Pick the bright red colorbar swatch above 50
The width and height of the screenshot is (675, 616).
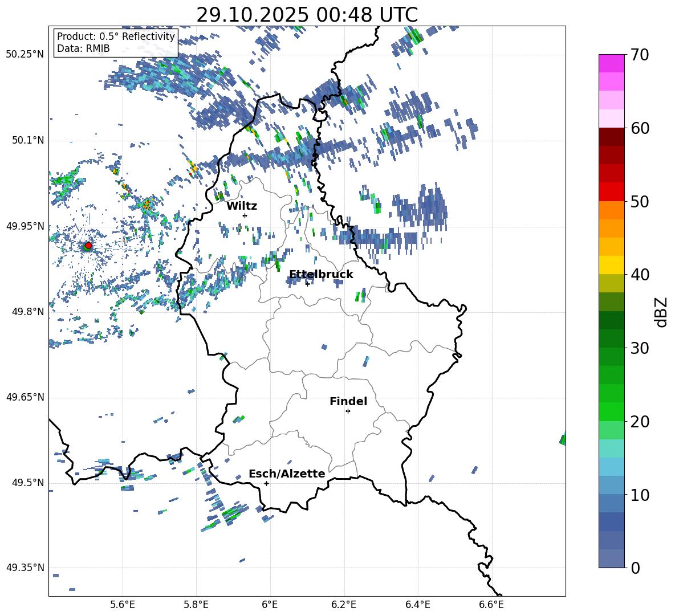click(x=612, y=192)
